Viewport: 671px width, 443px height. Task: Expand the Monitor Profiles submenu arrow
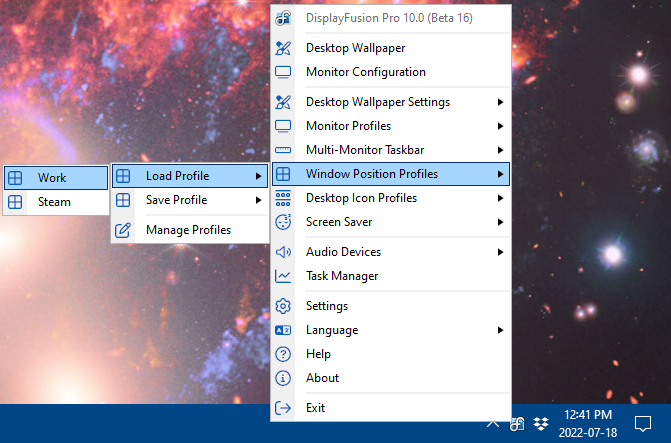(500, 126)
